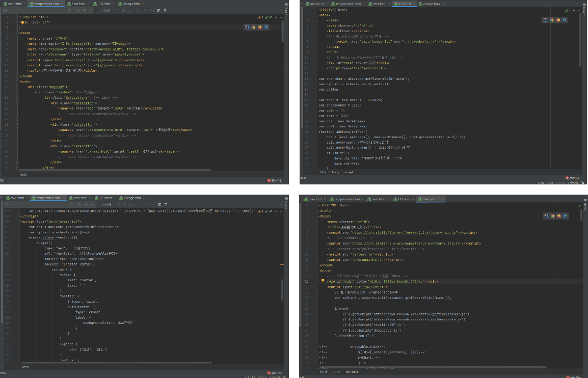Click yellow lightbulb beside div id="main" line
The image size is (588, 378).
(x=323, y=281)
